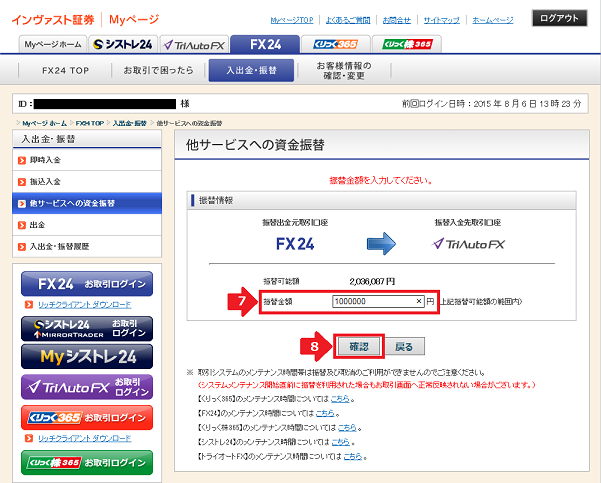Click the orange arrow icon beside 即時入金
Image resolution: width=601 pixels, height=483 pixels.
(x=22, y=160)
